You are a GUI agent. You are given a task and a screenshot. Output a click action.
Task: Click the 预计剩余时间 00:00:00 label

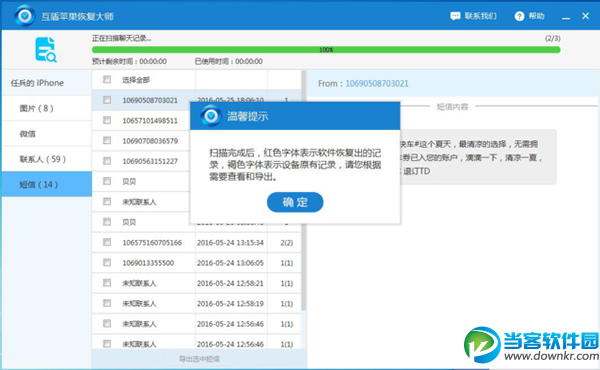pyautogui.click(x=129, y=61)
